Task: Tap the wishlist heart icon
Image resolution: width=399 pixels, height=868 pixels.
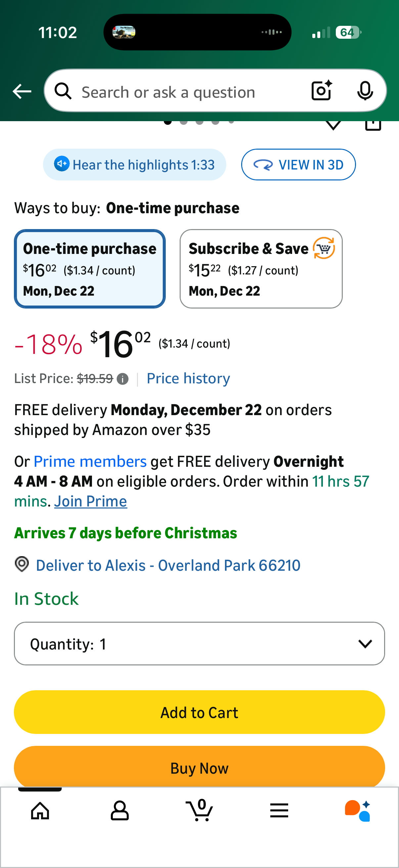Action: click(x=333, y=125)
